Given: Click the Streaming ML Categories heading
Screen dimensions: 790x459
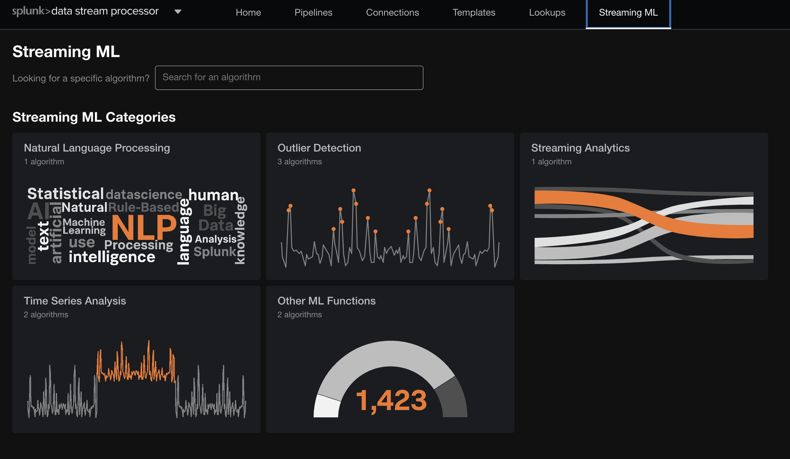Looking at the screenshot, I should pyautogui.click(x=94, y=117).
